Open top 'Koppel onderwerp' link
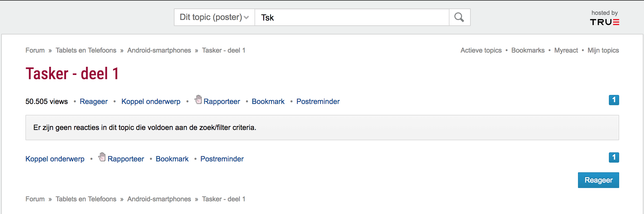This screenshot has height=214, width=644. (151, 102)
